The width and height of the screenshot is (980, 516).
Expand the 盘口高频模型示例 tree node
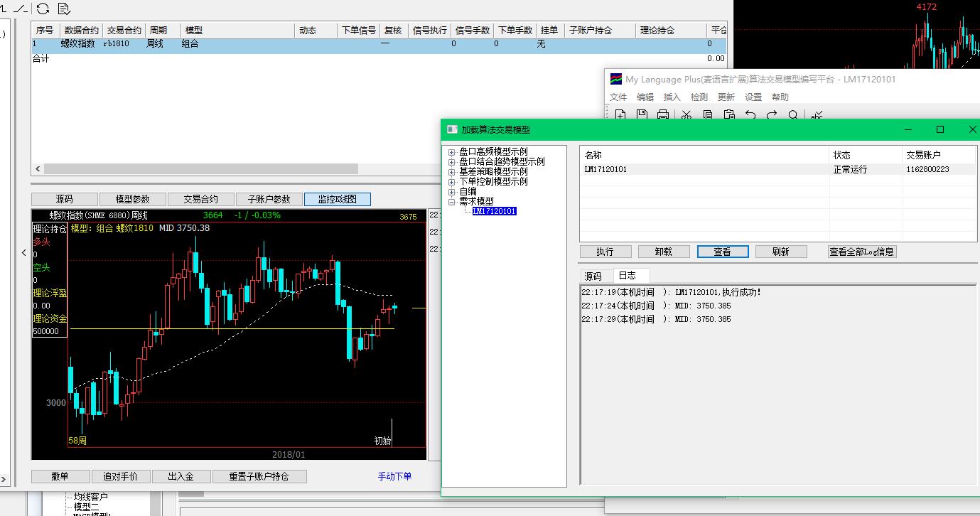pos(452,152)
